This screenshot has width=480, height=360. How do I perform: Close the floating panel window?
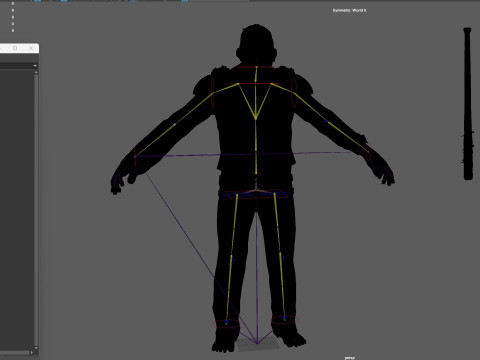[31, 48]
